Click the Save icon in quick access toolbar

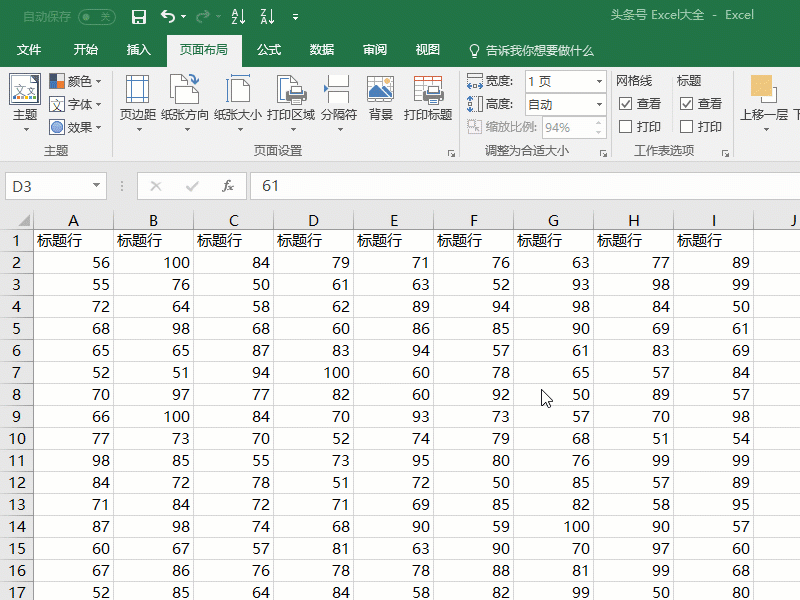pos(139,17)
